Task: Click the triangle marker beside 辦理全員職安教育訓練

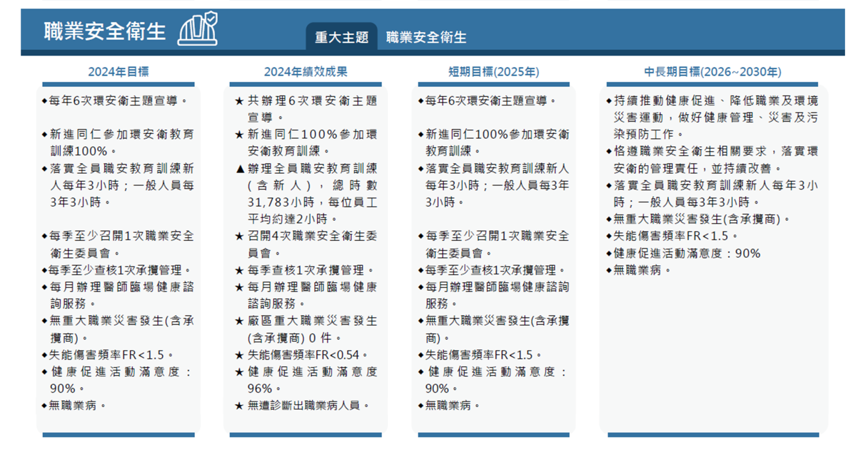Action: [x=240, y=169]
